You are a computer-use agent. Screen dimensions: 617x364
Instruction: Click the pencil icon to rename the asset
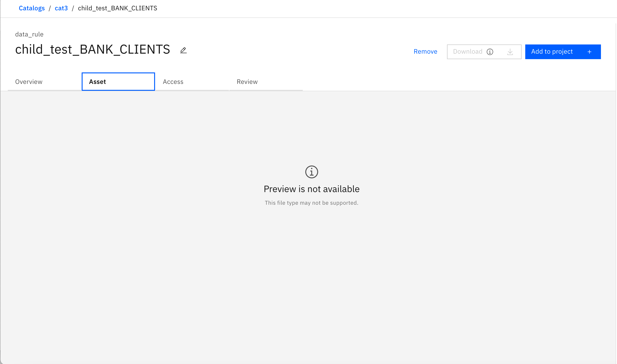click(x=183, y=50)
